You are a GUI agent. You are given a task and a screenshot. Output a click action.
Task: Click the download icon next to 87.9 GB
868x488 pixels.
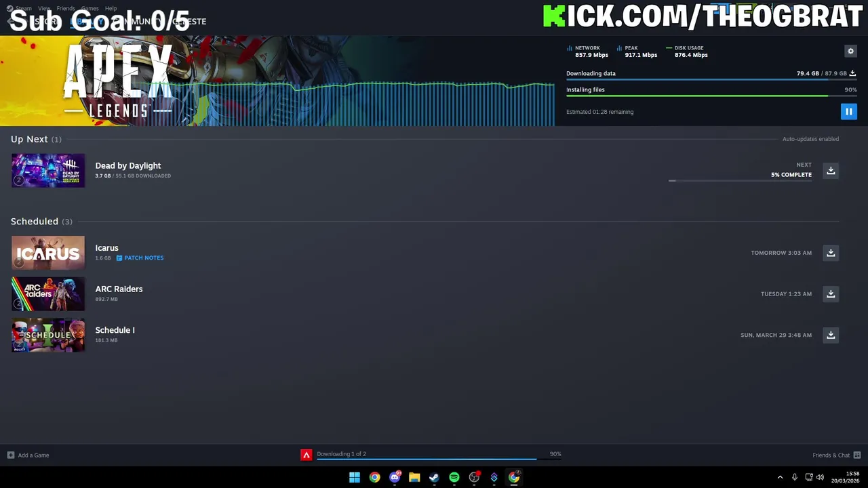click(852, 73)
